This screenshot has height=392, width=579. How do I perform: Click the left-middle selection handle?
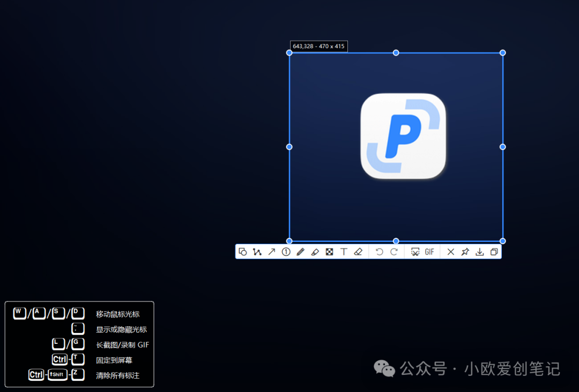click(289, 147)
